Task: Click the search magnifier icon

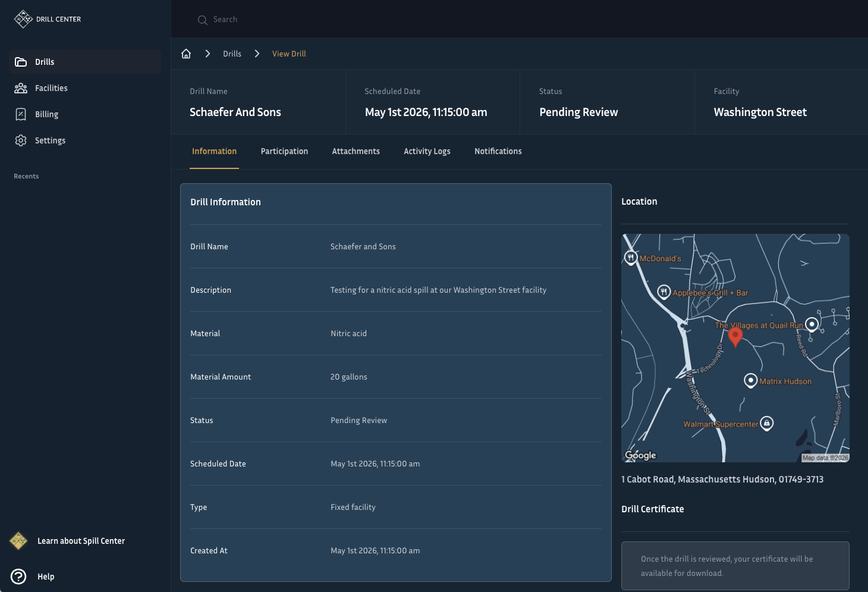Action: pos(202,20)
